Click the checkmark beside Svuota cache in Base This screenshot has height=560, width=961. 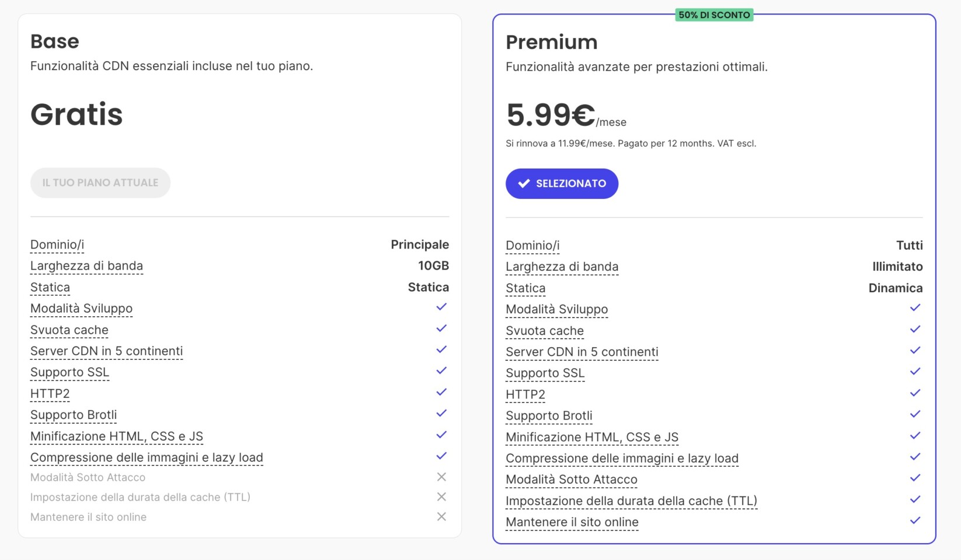[x=441, y=328]
